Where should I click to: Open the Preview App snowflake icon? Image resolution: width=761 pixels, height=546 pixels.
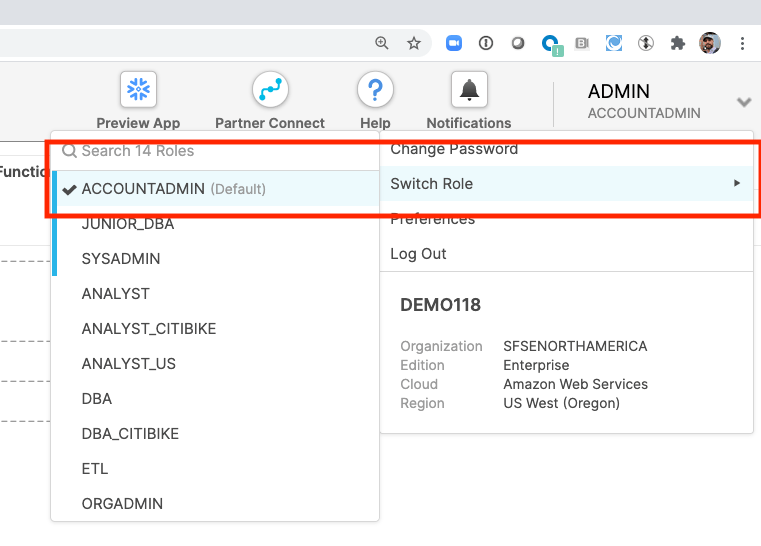[138, 91]
